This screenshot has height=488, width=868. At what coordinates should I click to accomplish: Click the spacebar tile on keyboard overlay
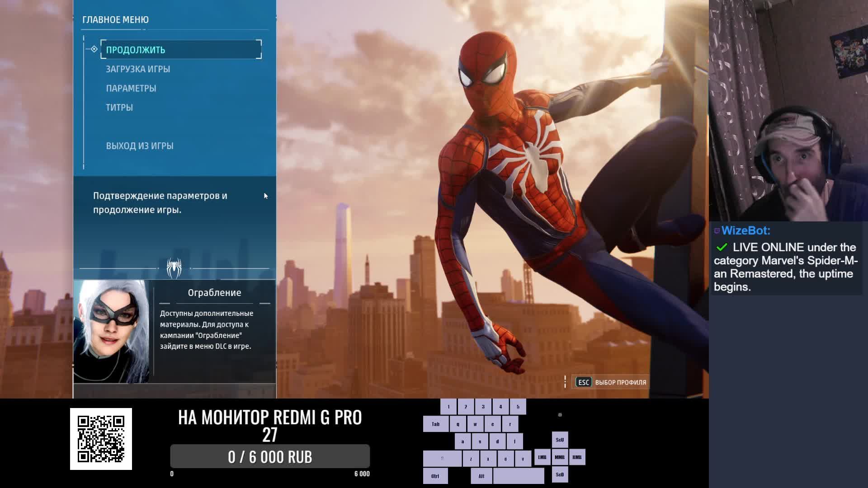point(518,476)
